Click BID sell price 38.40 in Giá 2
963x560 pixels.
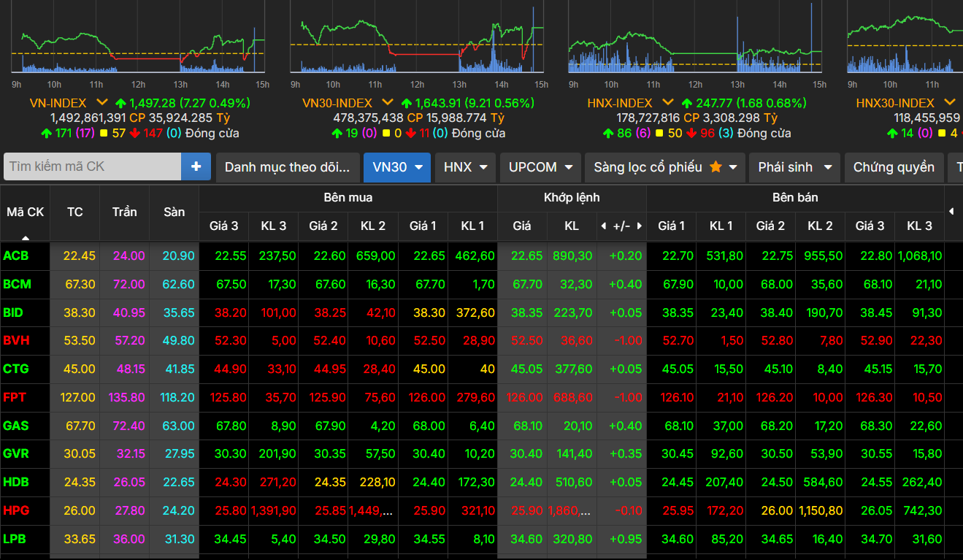777,312
